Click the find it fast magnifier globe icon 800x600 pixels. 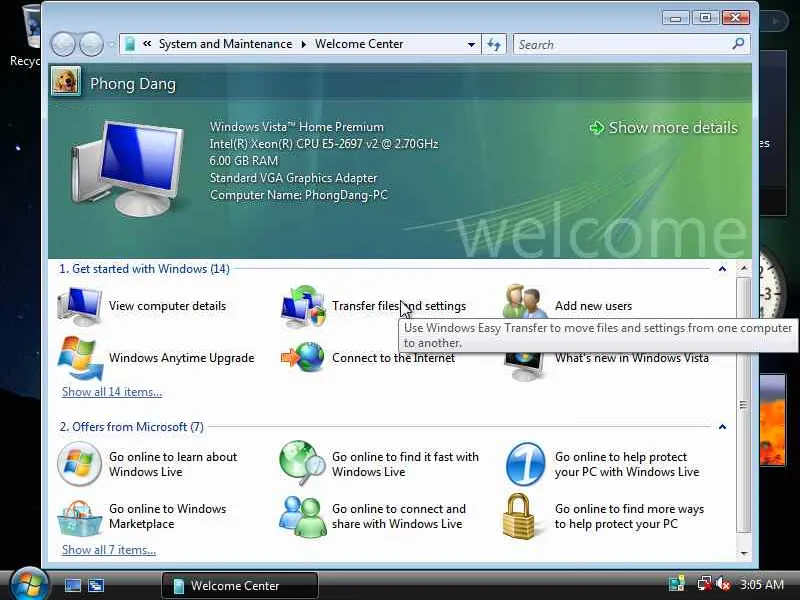pyautogui.click(x=303, y=463)
